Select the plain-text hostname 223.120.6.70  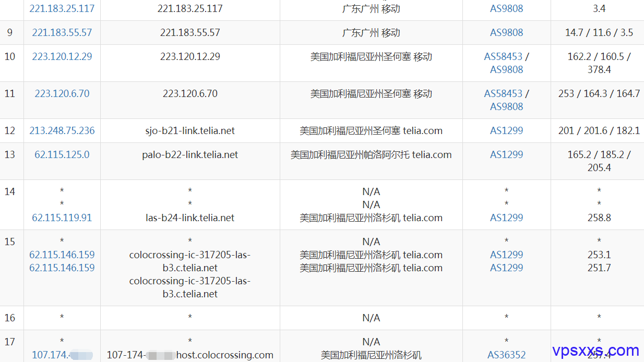190,93
